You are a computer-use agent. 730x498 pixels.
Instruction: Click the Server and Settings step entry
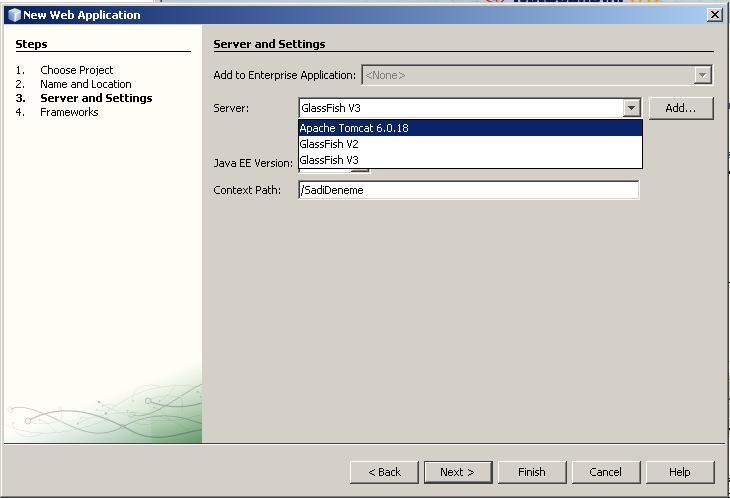[x=96, y=98]
